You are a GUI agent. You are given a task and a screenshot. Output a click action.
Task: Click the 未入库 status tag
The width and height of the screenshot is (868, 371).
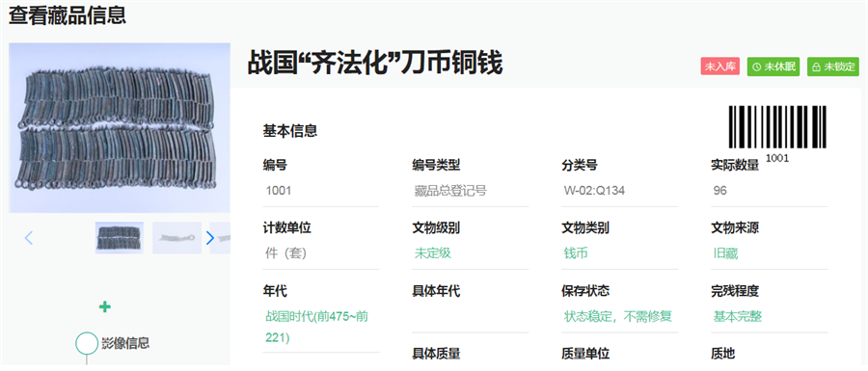tap(720, 66)
